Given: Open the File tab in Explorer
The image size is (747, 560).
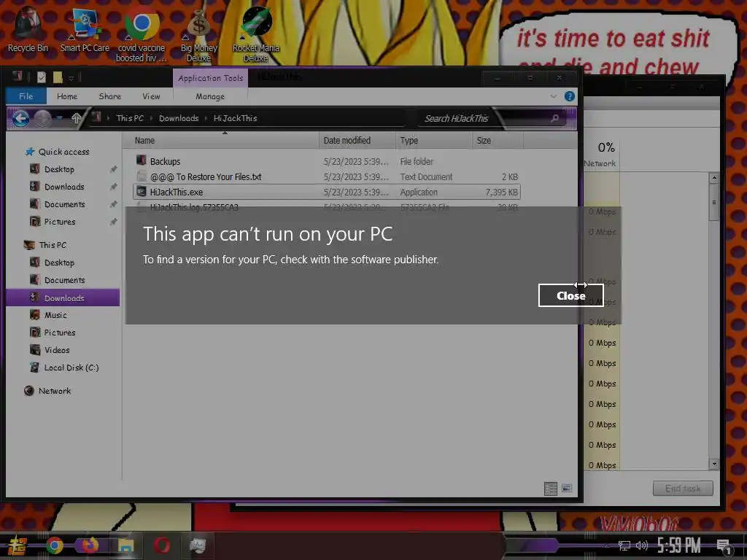Looking at the screenshot, I should click(26, 96).
